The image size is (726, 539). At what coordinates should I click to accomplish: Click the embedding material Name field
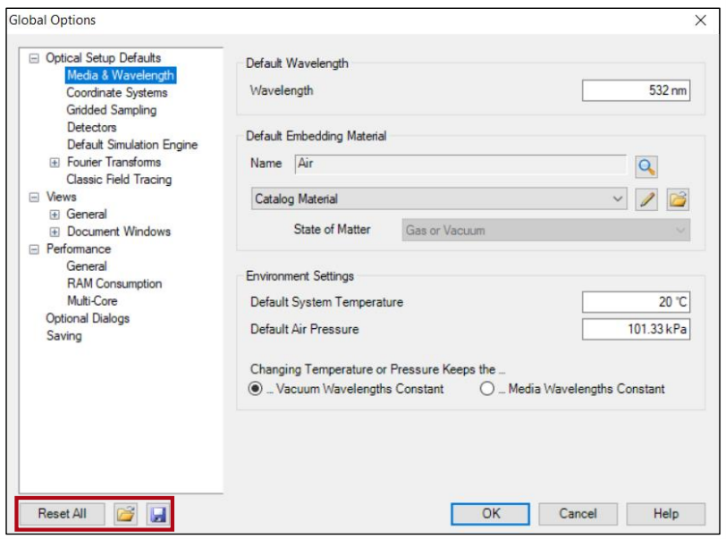click(x=460, y=164)
